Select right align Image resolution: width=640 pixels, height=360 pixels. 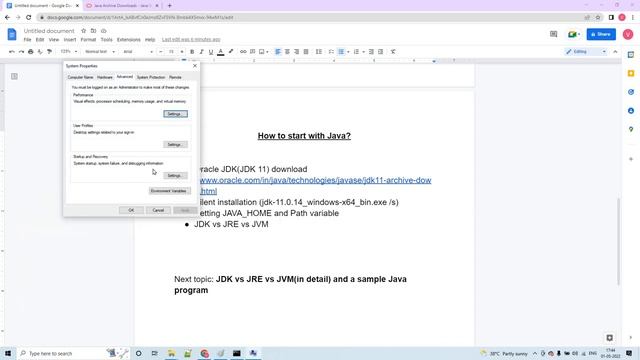tap(297, 52)
